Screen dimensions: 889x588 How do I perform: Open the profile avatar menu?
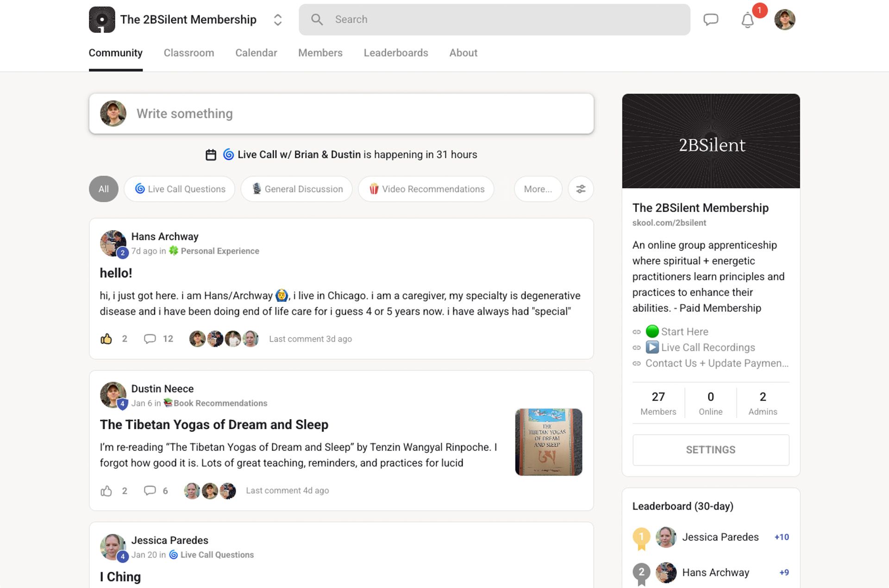[784, 19]
